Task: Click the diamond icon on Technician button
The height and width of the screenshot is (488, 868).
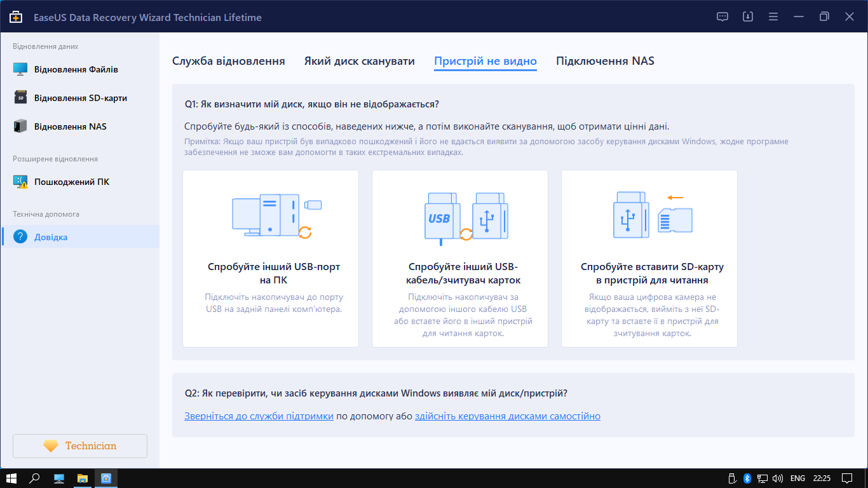Action: [51, 446]
